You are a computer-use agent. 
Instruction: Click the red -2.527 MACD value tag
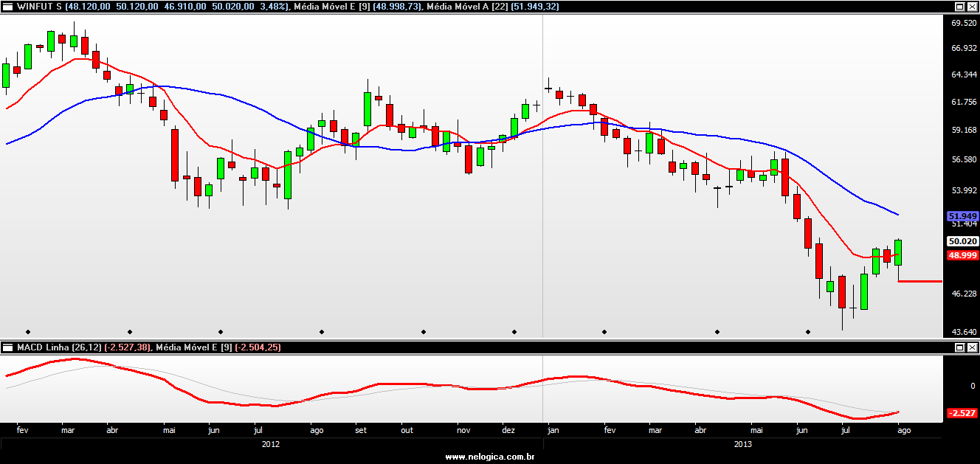coord(962,413)
